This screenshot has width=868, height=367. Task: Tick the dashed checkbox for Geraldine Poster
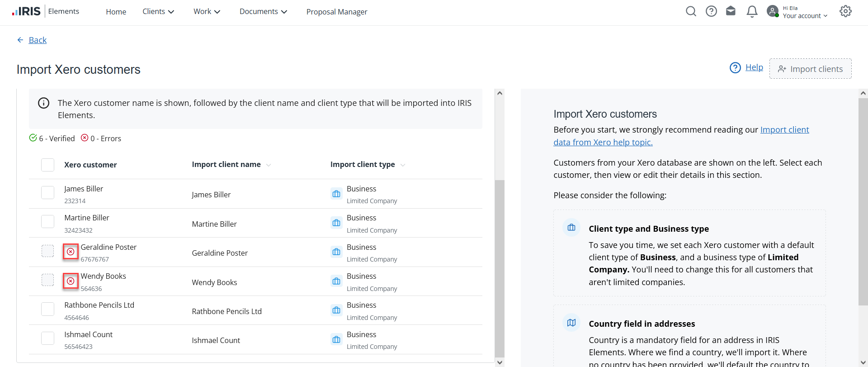tap(47, 251)
